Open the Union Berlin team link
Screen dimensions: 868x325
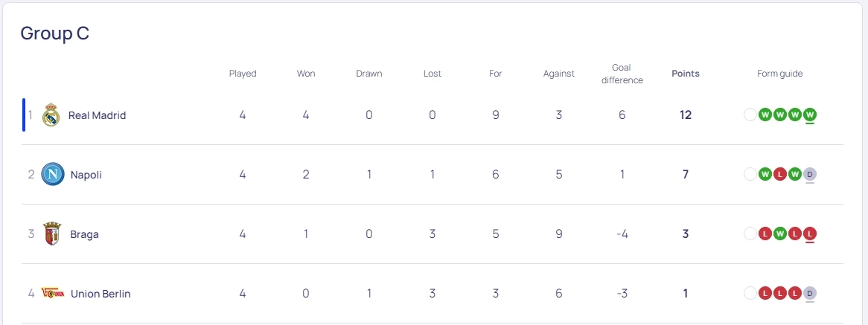100,294
